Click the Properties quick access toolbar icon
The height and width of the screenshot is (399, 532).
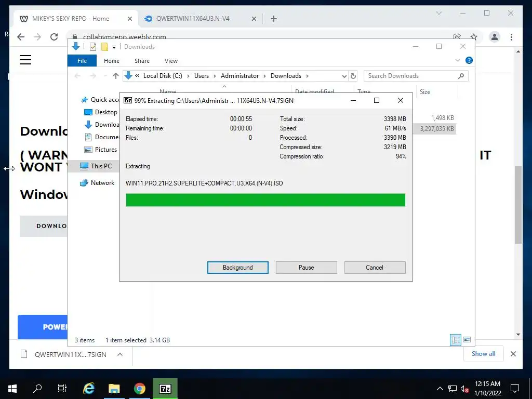tap(93, 47)
